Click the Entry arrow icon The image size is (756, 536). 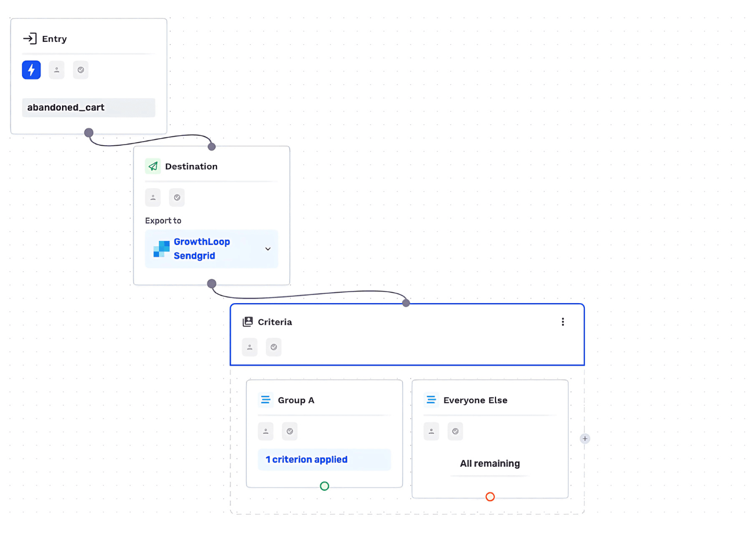pos(30,39)
